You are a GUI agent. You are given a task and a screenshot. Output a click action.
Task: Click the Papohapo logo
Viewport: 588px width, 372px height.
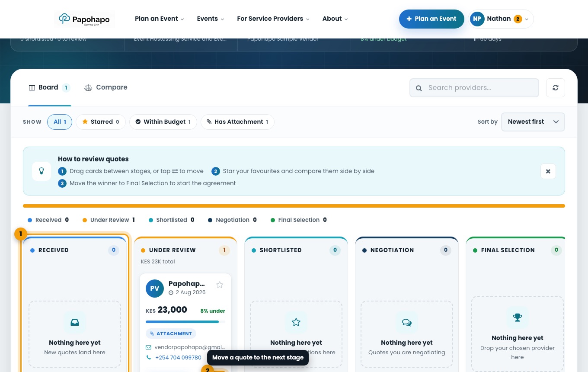(84, 19)
